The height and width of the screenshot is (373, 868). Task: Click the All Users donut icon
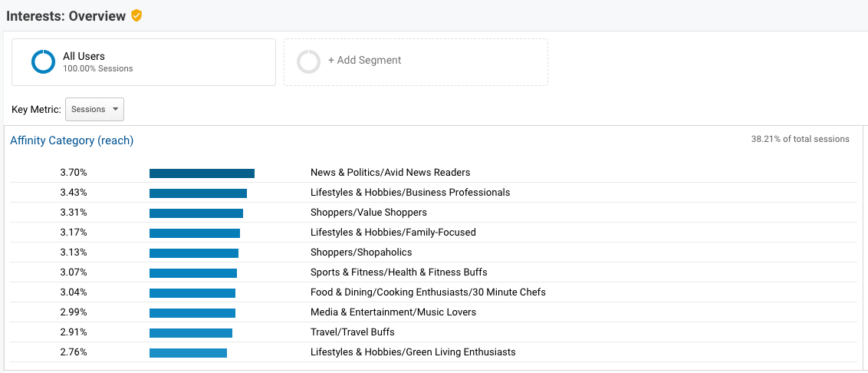(x=43, y=62)
